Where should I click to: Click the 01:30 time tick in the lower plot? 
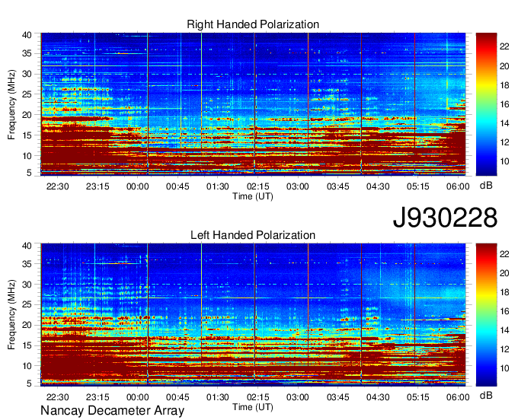(217, 397)
